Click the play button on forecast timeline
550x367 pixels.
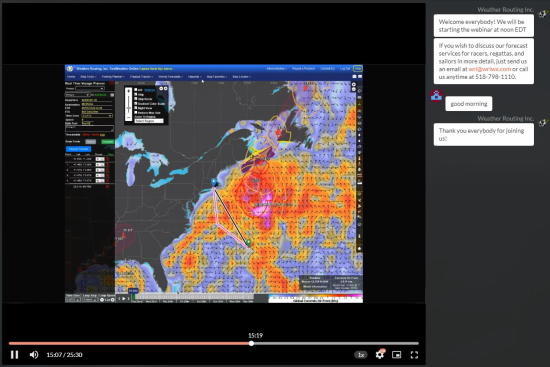[x=124, y=299]
